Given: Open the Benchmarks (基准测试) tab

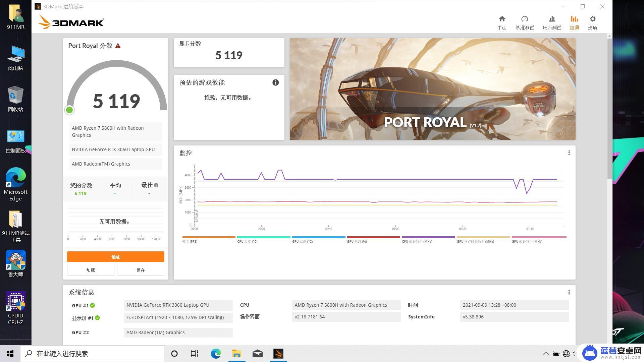Looking at the screenshot, I should click(525, 23).
